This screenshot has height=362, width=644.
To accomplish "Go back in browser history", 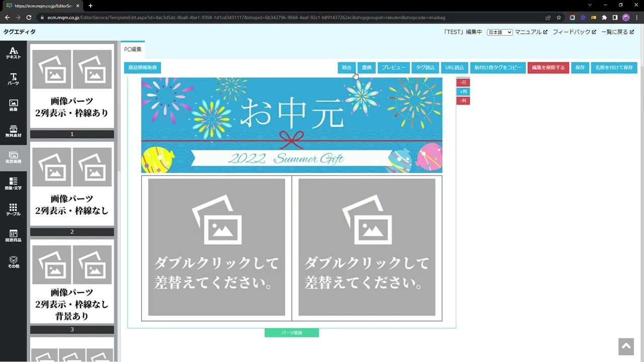I will [x=7, y=18].
